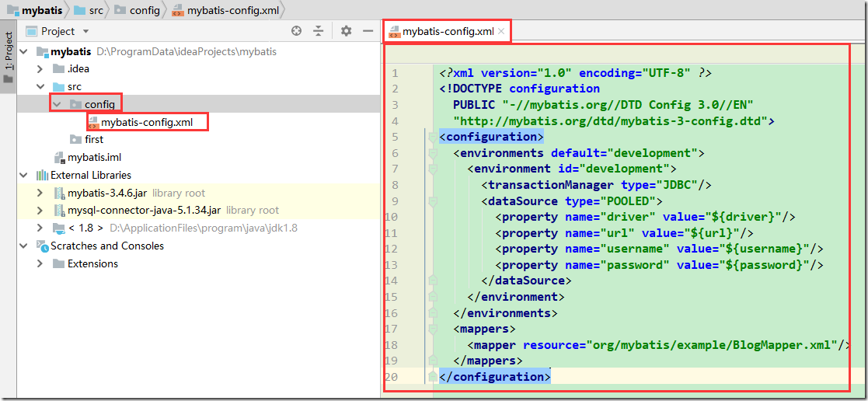Expand the Extensions folder
This screenshot has height=401, width=868.
click(x=40, y=263)
